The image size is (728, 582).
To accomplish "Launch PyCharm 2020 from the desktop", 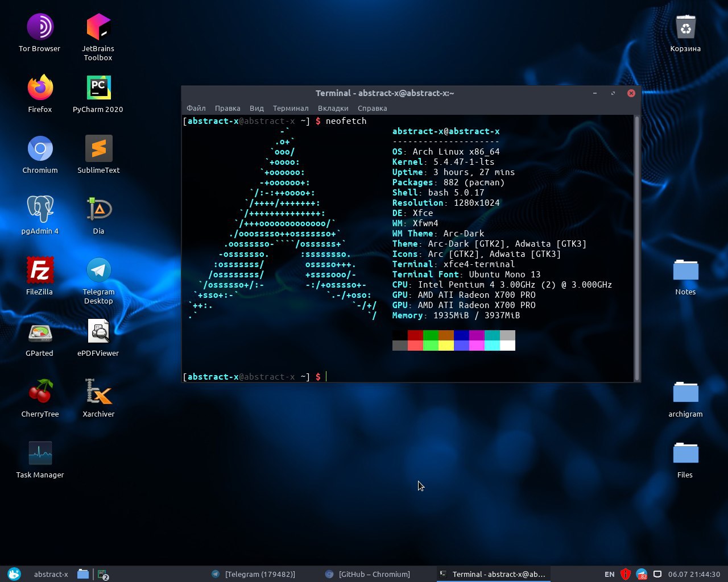I will 98,94.
